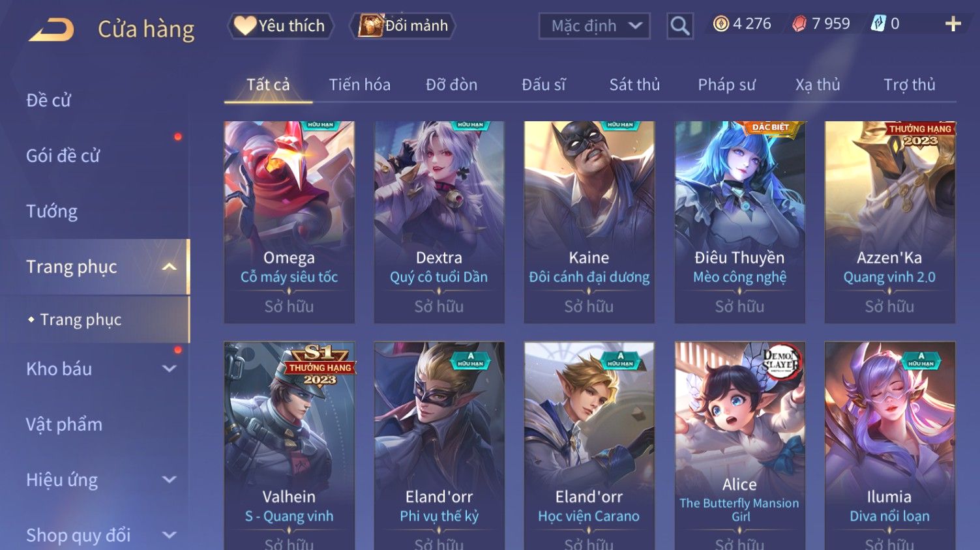Open Yêu thích heart favorites
Image resolution: width=980 pixels, height=550 pixels.
[x=280, y=26]
